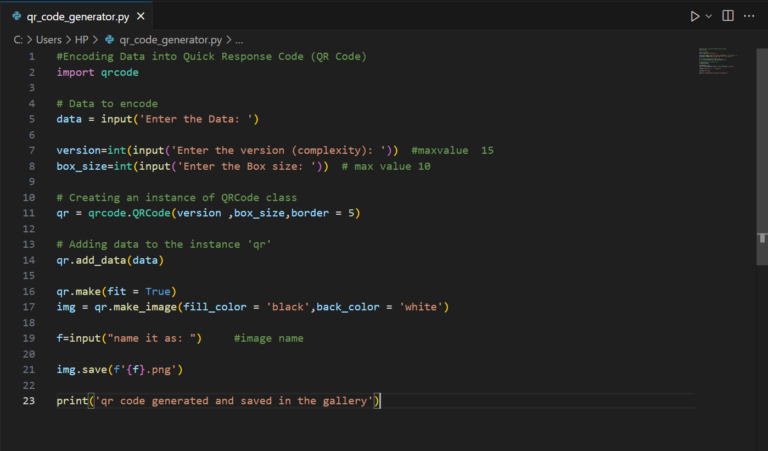Click the 'black' string on line 17
Screen dimensions: 768x451
coord(288,307)
